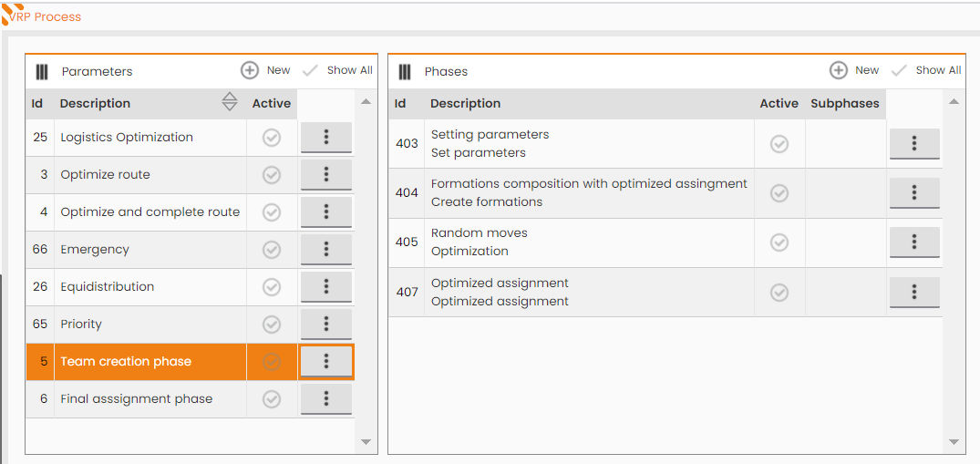The image size is (980, 464).
Task: Toggle Active check for Logistics Optimization
Action: click(x=272, y=138)
